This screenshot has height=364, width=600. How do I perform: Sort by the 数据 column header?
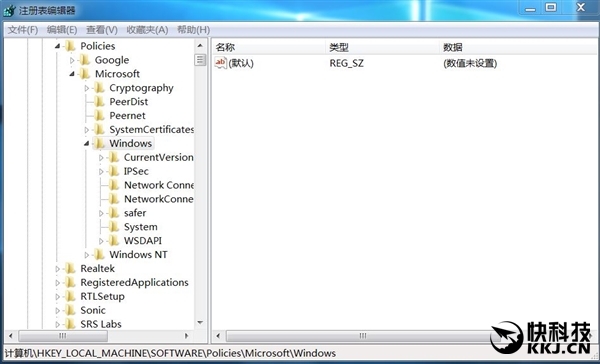click(x=518, y=47)
